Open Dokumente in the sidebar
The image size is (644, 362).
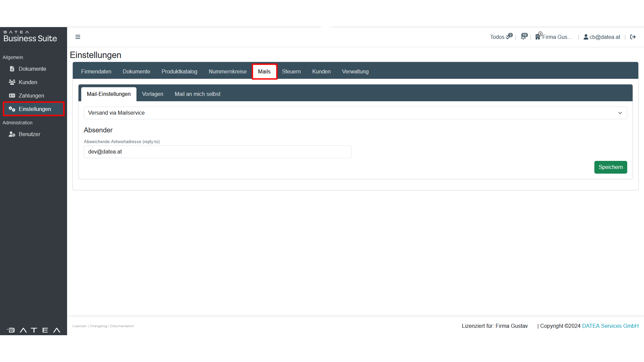pyautogui.click(x=32, y=69)
